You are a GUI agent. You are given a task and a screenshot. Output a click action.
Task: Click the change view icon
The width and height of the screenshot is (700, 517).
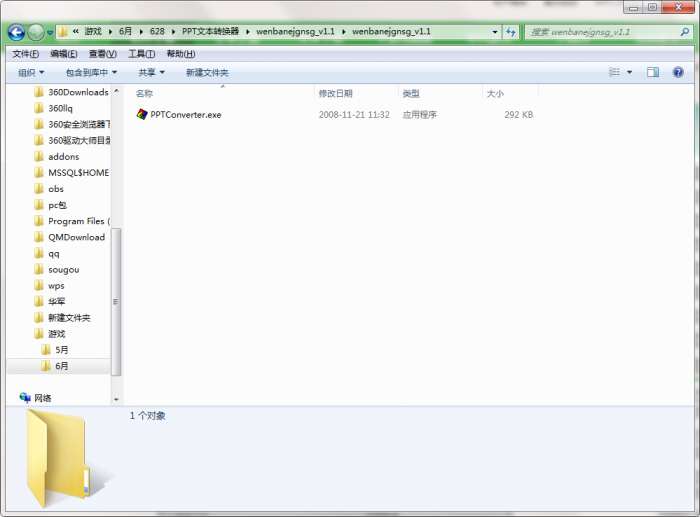pos(615,72)
